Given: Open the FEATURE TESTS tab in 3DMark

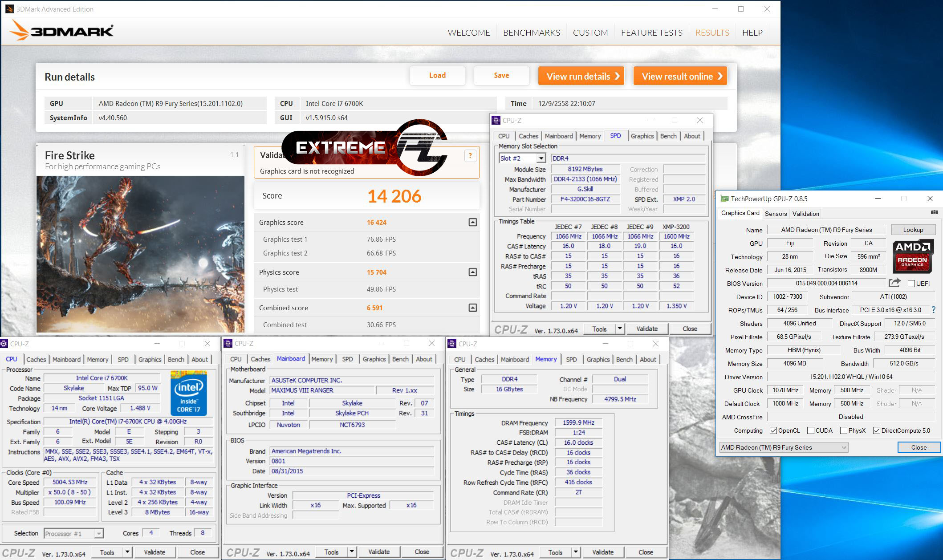Looking at the screenshot, I should click(651, 32).
